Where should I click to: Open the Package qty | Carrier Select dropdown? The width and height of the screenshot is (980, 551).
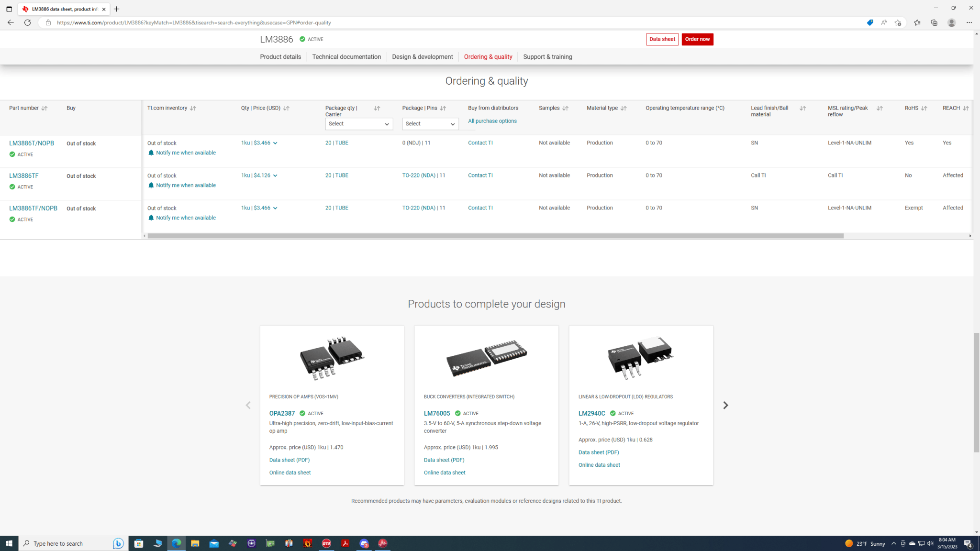359,124
